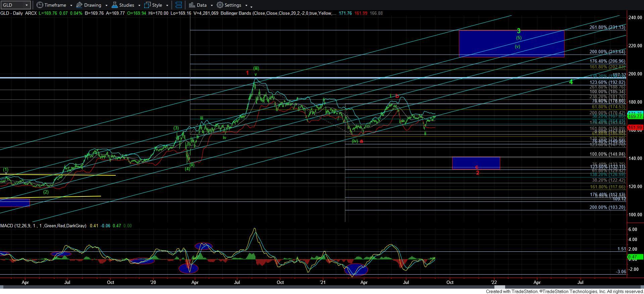Select the large green wave label 4
This screenshot has width=644, height=294.
571,82
